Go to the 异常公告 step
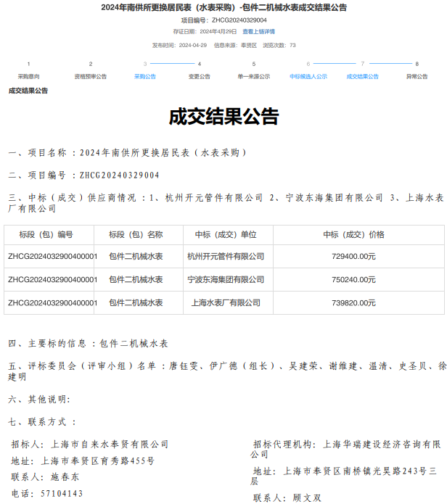This screenshot has height=504, width=447. pyautogui.click(x=417, y=76)
